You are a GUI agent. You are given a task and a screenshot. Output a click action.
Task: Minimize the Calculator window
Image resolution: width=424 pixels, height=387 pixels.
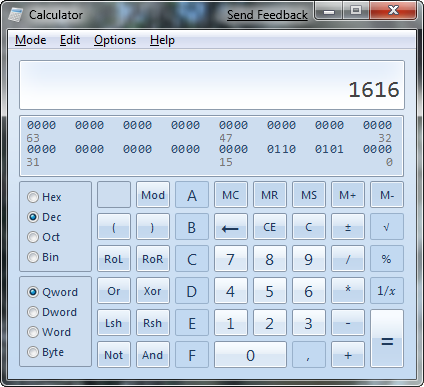coord(329,12)
